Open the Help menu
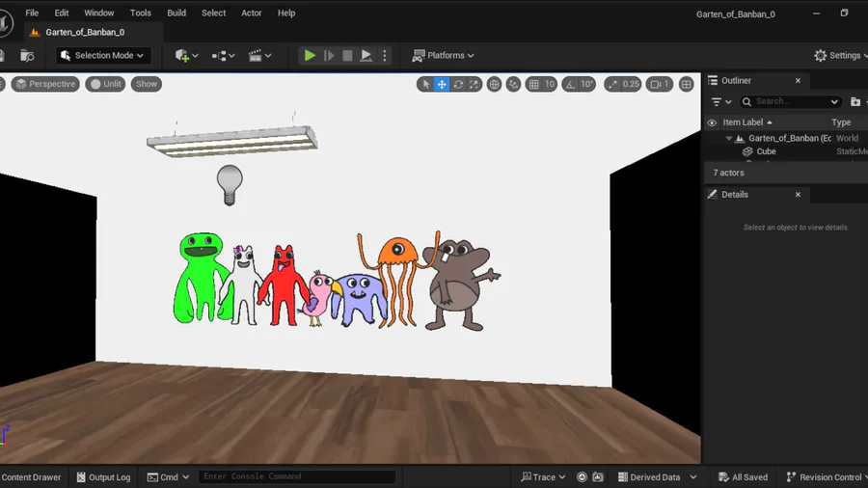 coord(286,13)
